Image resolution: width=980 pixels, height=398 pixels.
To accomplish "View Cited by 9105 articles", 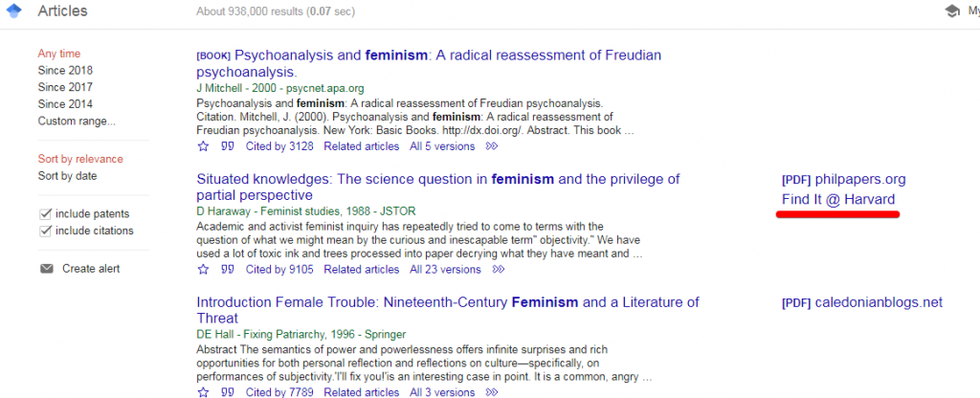I will 279,269.
